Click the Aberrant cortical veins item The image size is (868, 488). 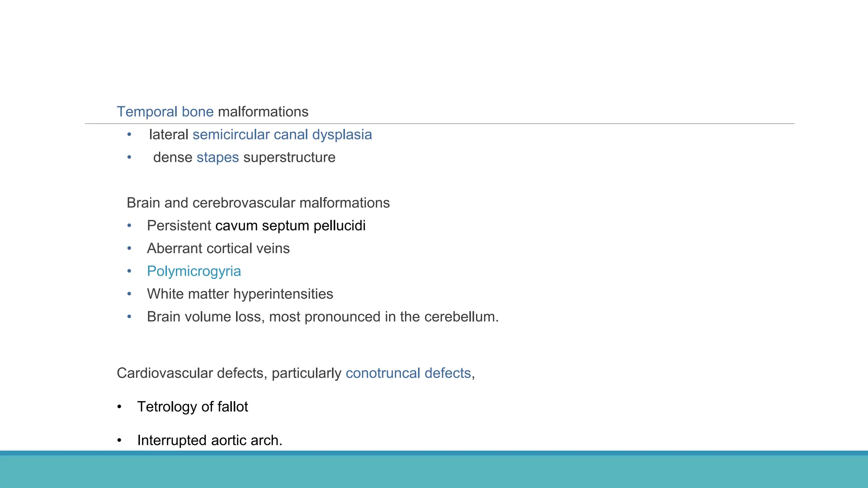[x=218, y=249]
